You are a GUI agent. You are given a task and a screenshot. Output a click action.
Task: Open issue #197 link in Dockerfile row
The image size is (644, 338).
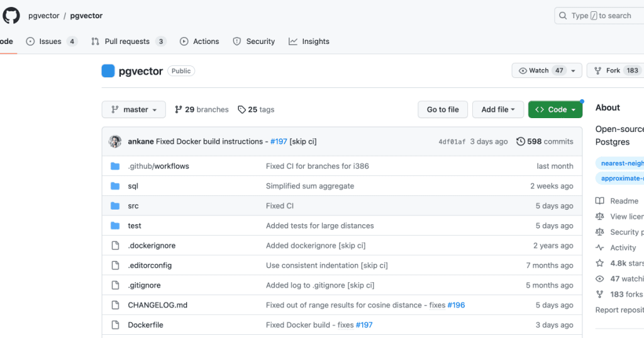pos(364,325)
